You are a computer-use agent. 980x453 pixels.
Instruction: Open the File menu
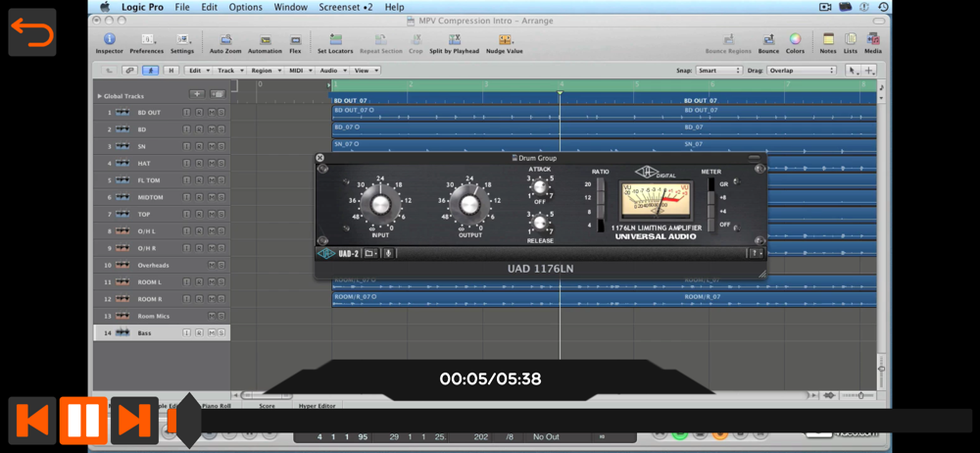tap(182, 7)
